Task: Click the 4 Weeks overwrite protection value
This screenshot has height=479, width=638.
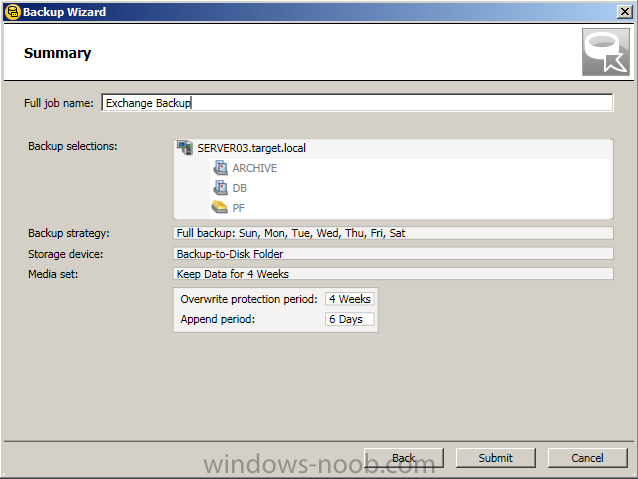Action: pos(350,299)
